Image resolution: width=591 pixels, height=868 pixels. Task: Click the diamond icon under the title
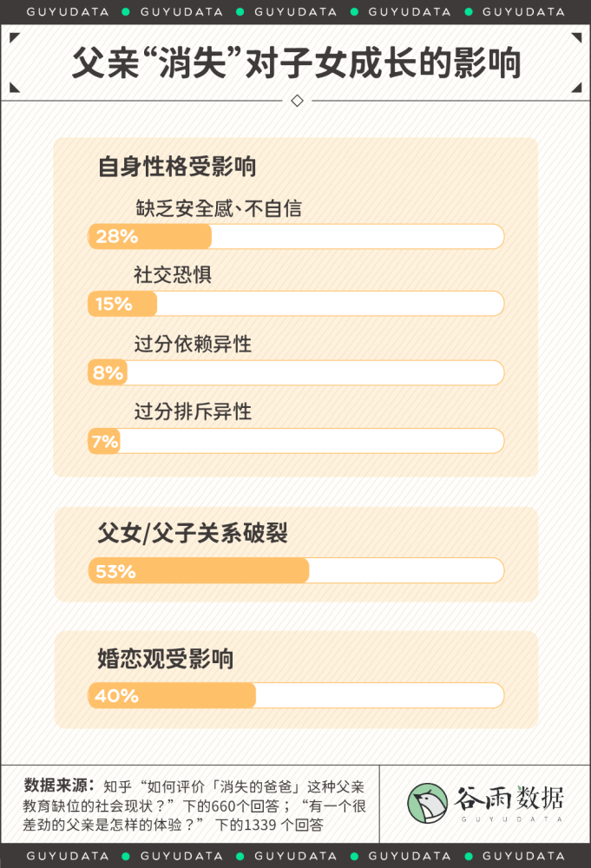(x=297, y=101)
